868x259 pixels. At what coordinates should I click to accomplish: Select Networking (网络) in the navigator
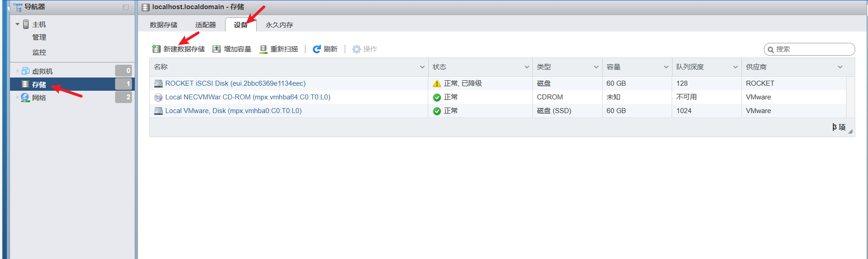coord(39,98)
